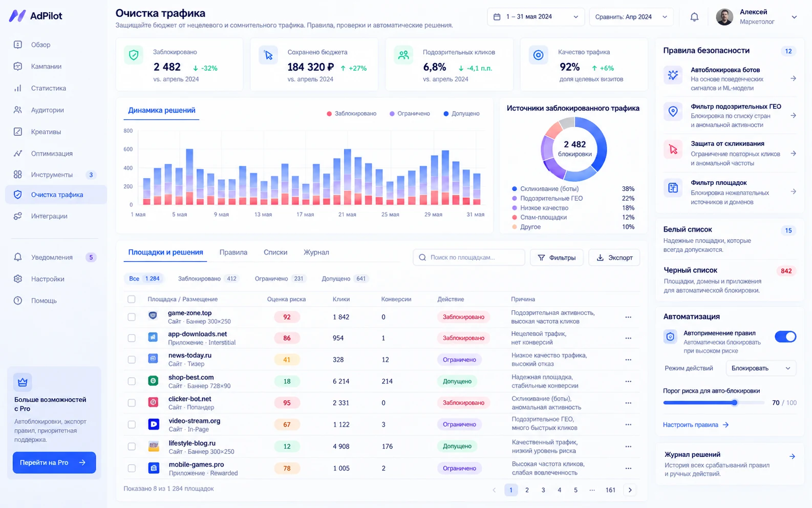
Task: Open the Фильтр площадок rule icon
Action: tap(673, 188)
